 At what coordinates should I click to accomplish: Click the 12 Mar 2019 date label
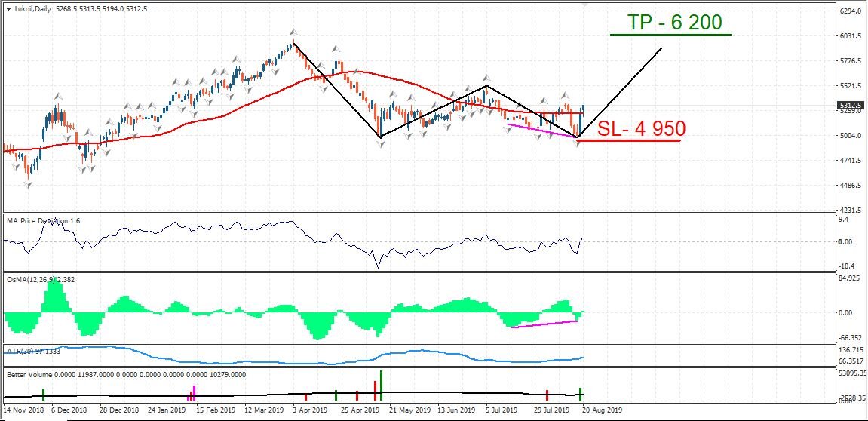[264, 410]
